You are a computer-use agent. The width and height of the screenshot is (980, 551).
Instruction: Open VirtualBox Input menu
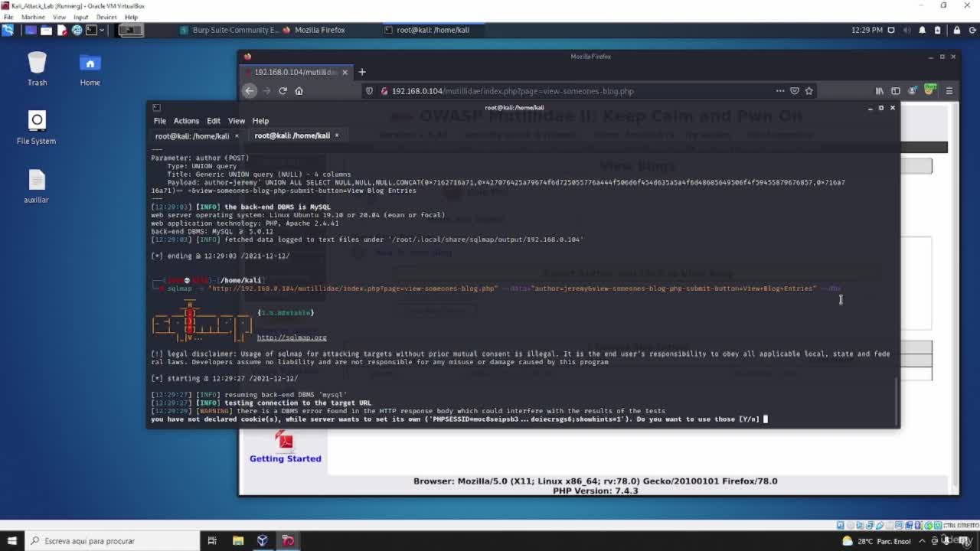pos(80,17)
